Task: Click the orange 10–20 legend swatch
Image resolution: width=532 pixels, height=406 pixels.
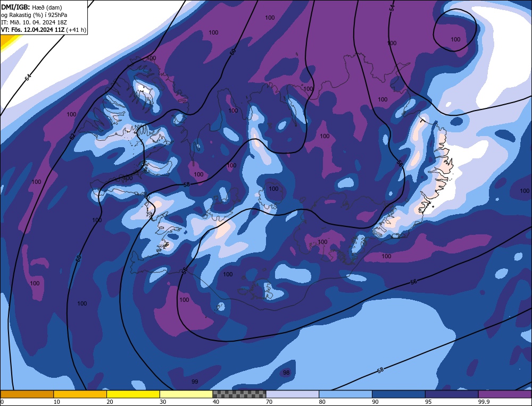Action: 80,394
